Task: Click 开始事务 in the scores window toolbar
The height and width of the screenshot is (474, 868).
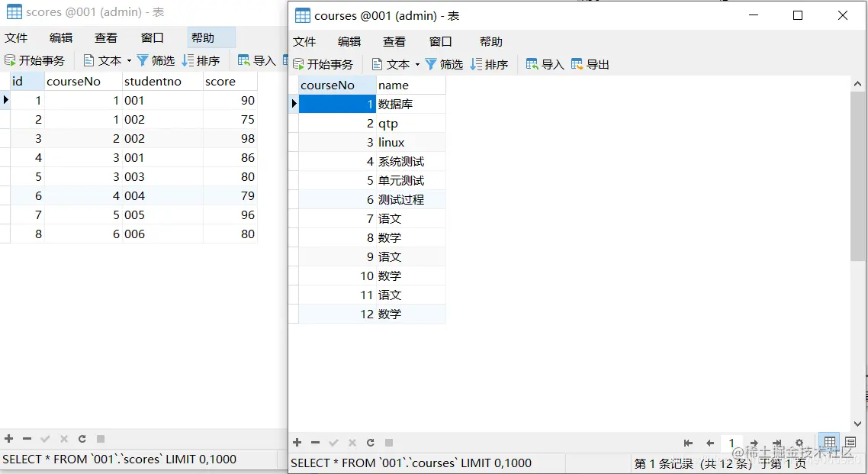Action: pyautogui.click(x=34, y=60)
